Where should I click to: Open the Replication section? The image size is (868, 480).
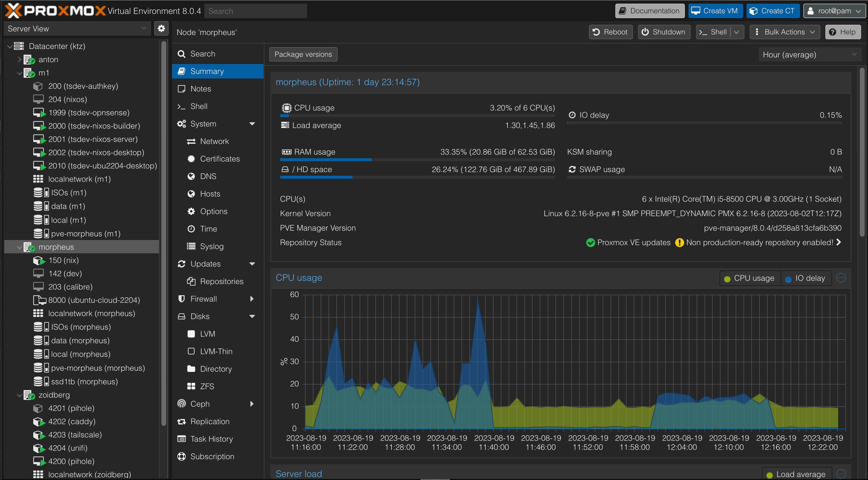tap(209, 421)
